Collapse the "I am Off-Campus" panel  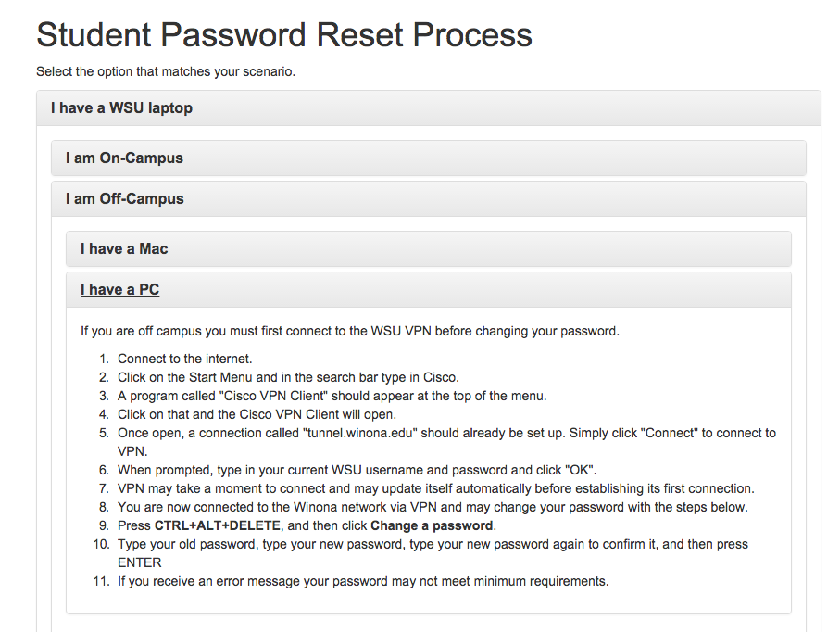point(124,198)
